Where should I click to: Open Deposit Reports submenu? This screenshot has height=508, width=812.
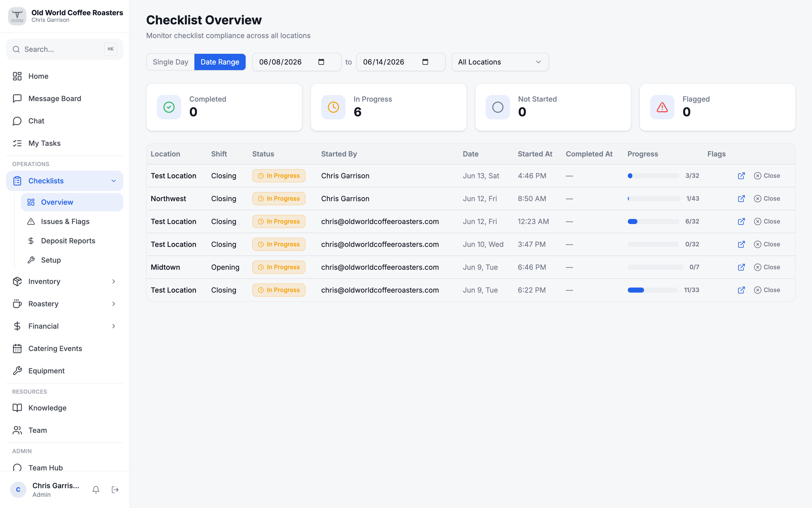[72, 241]
